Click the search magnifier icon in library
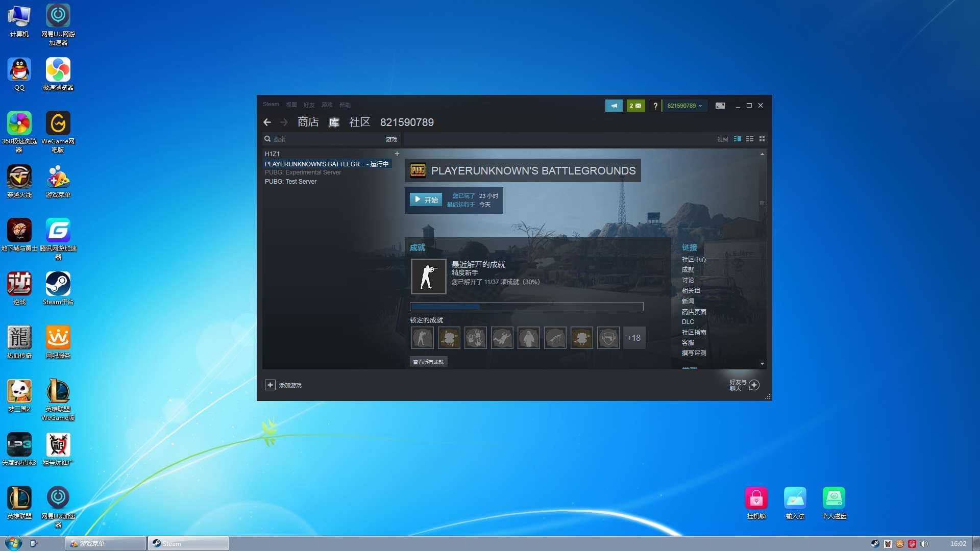 [x=267, y=139]
